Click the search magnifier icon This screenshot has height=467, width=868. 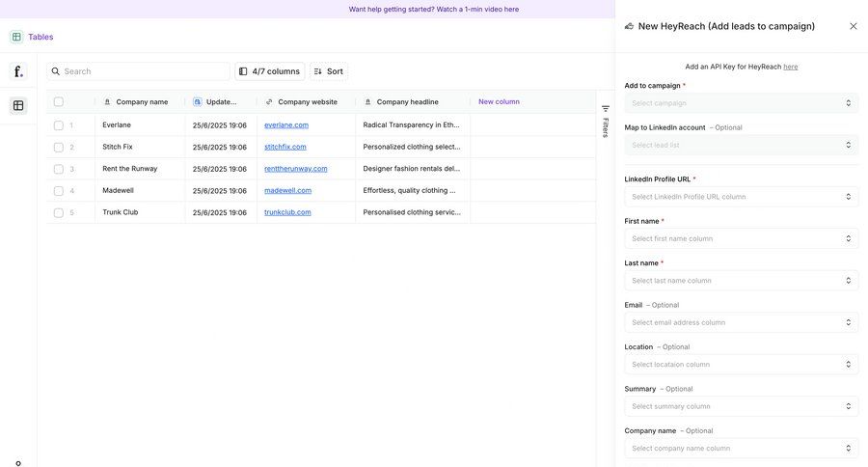(55, 71)
